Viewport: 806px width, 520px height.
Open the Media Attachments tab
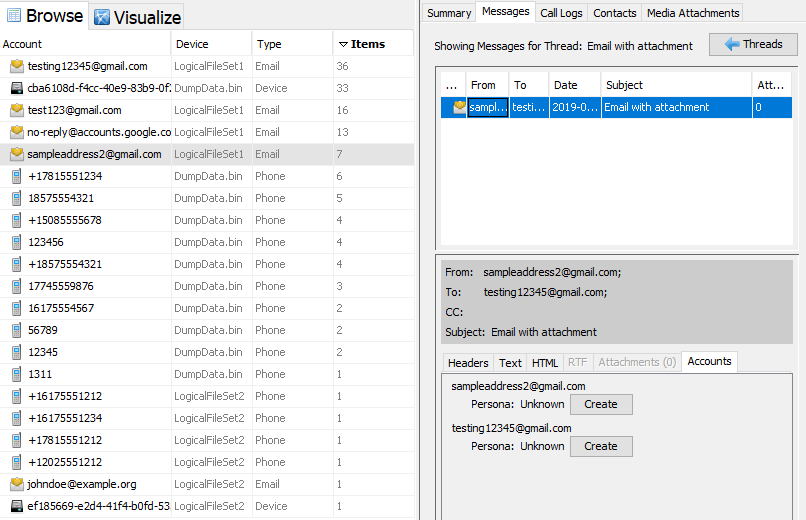[x=692, y=13]
